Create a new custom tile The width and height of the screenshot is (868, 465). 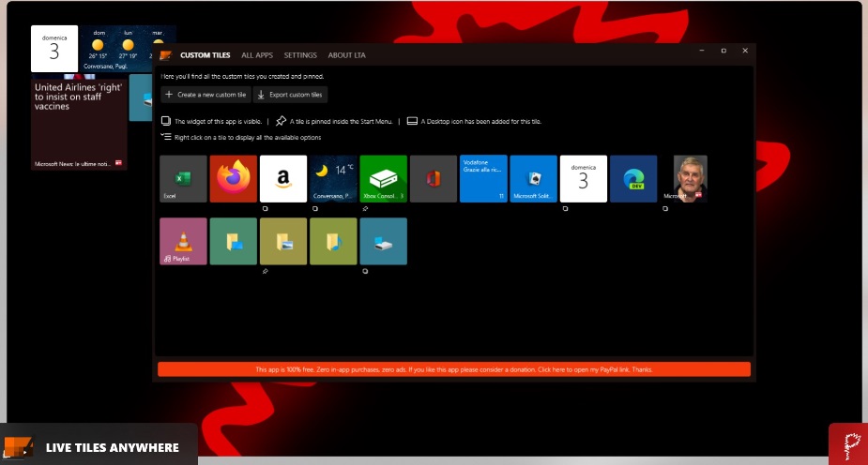[x=206, y=95]
